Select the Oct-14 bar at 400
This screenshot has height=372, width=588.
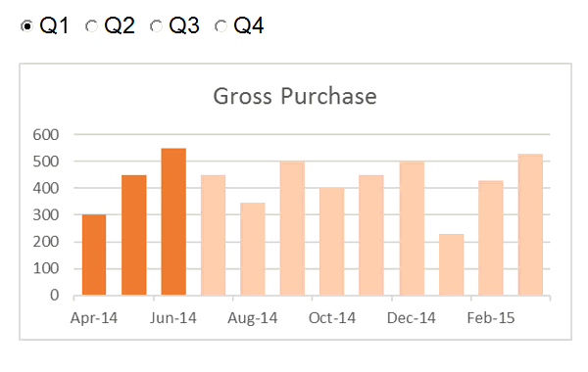[x=332, y=242]
